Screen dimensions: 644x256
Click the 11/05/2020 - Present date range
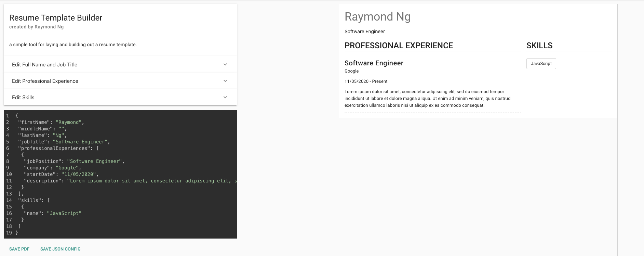pos(366,81)
